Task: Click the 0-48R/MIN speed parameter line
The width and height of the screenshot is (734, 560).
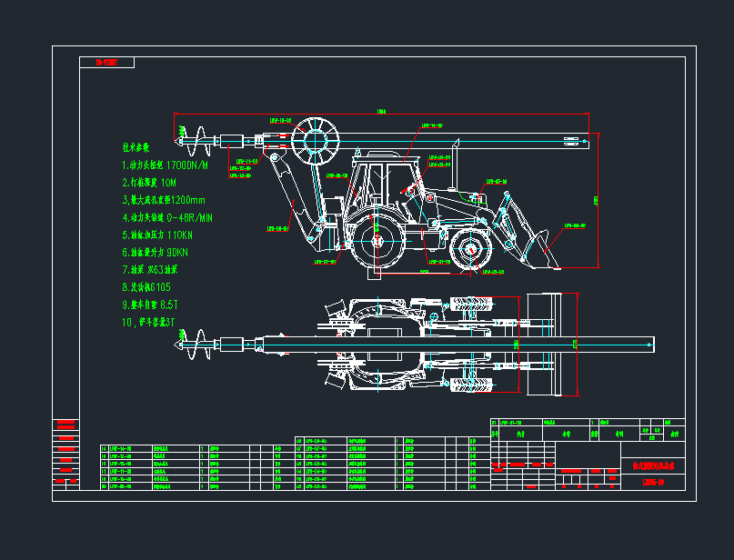Action: pyautogui.click(x=167, y=217)
